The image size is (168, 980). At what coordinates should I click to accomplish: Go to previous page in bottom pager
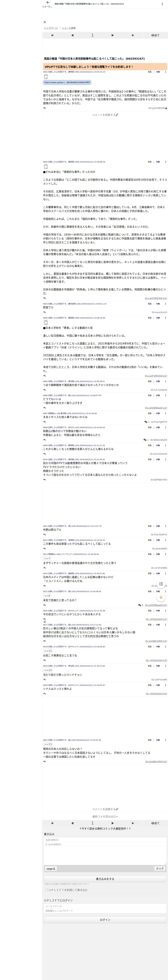click(x=72, y=823)
